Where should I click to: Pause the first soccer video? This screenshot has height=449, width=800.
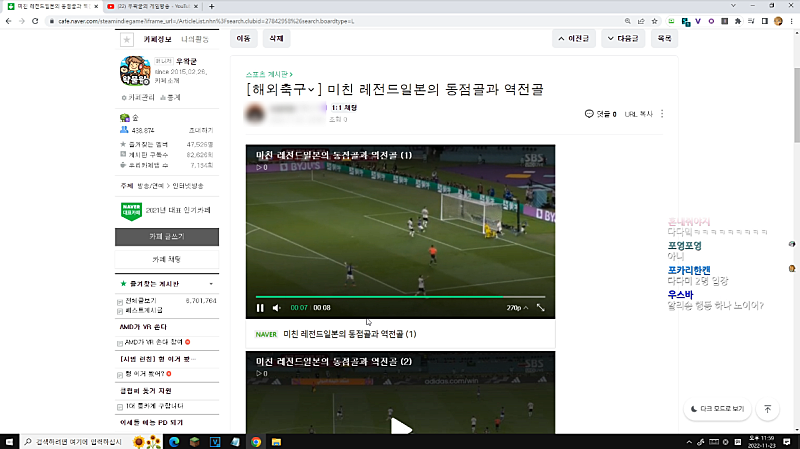tap(260, 308)
